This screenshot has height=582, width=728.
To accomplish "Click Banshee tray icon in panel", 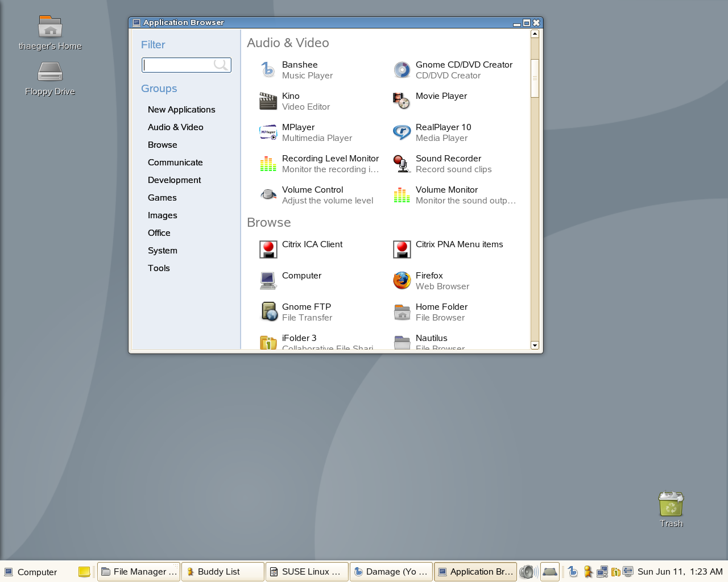I will coord(573,572).
